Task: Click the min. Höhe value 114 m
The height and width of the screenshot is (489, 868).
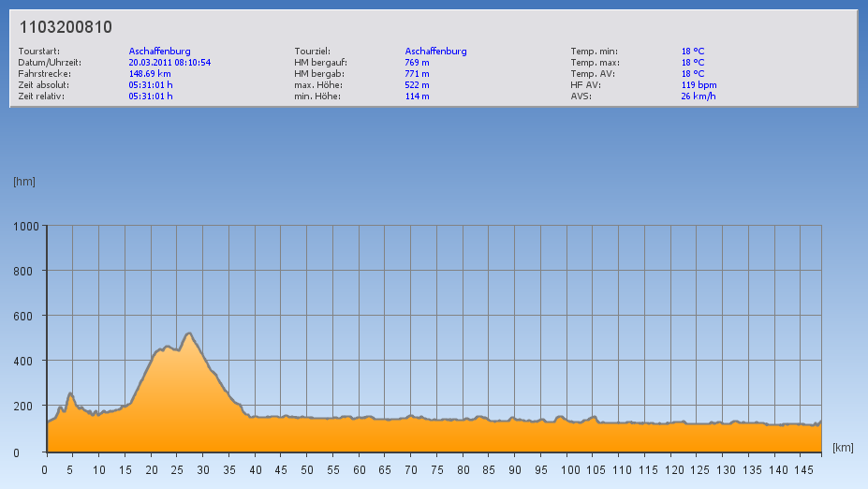Action: click(417, 96)
